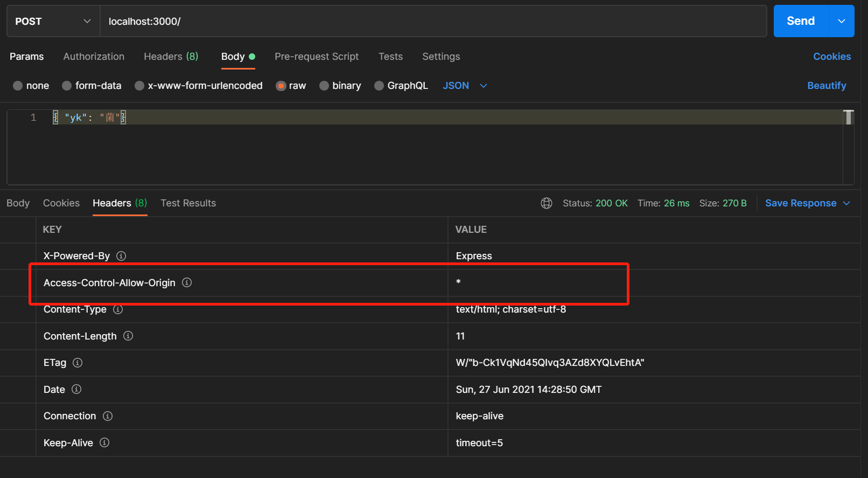The width and height of the screenshot is (868, 478).
Task: Choose the binary body type
Action: [340, 86]
